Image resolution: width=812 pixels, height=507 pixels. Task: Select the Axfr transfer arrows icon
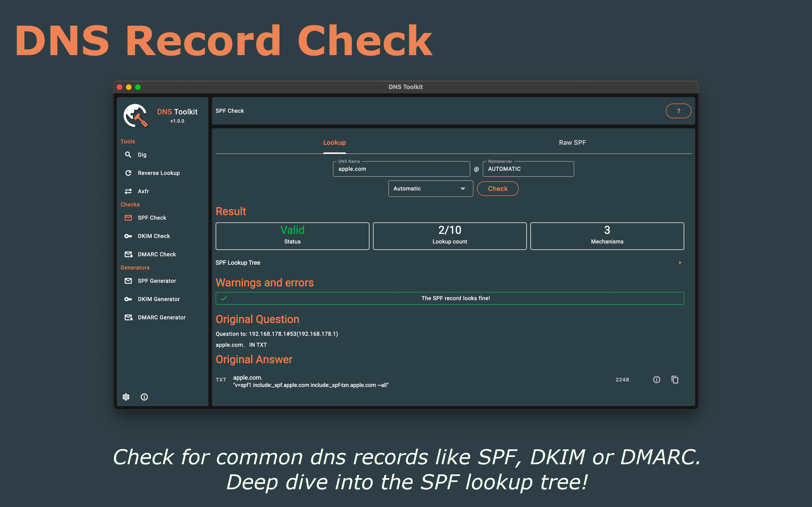pos(128,191)
